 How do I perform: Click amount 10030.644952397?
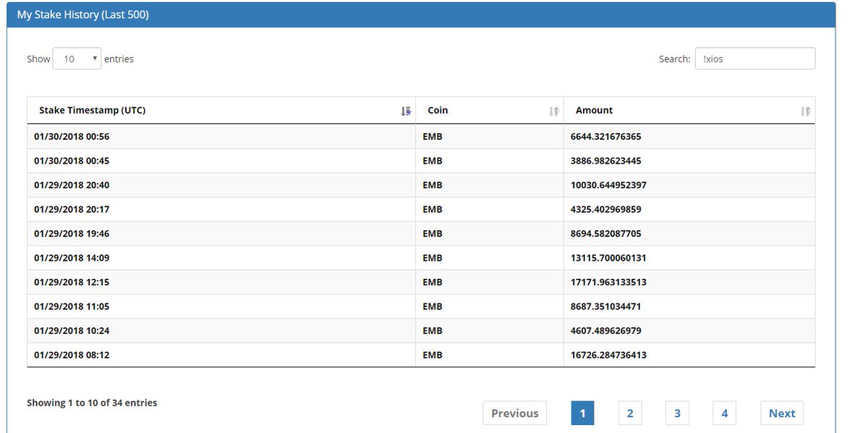click(608, 185)
